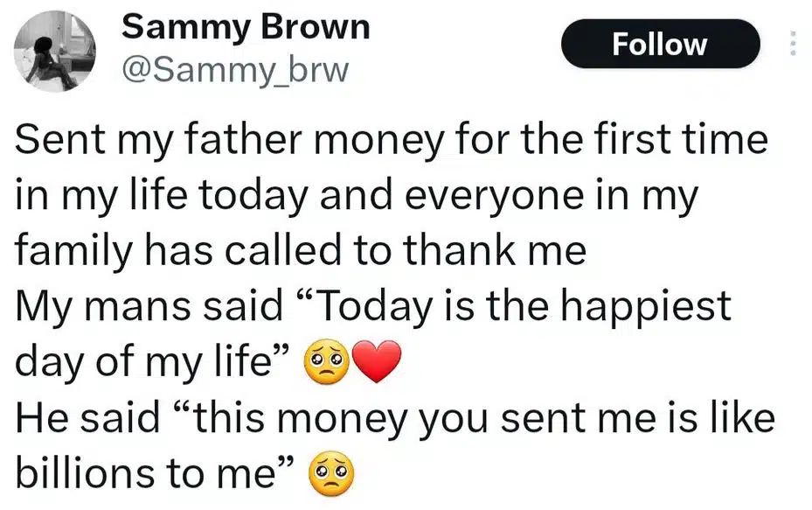Image resolution: width=812 pixels, height=510 pixels.
Task: Click the display name Sammy Brown
Action: [x=247, y=28]
